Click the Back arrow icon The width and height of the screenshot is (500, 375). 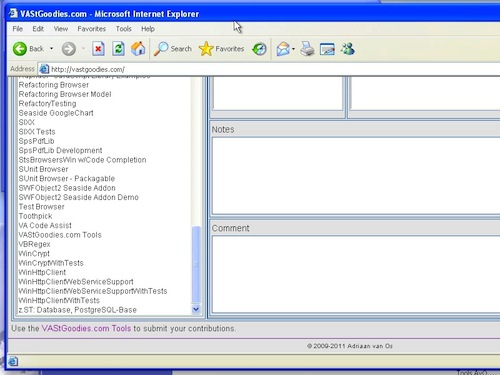[20, 49]
